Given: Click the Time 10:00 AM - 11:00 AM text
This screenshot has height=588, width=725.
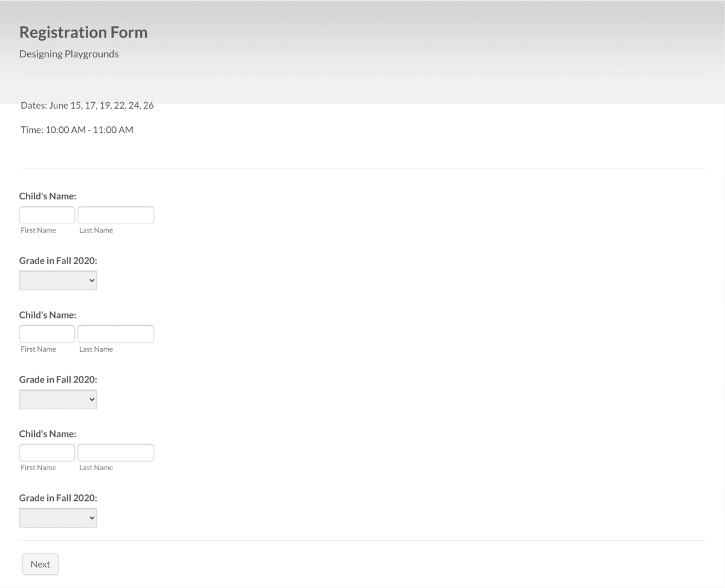Looking at the screenshot, I should [x=77, y=129].
